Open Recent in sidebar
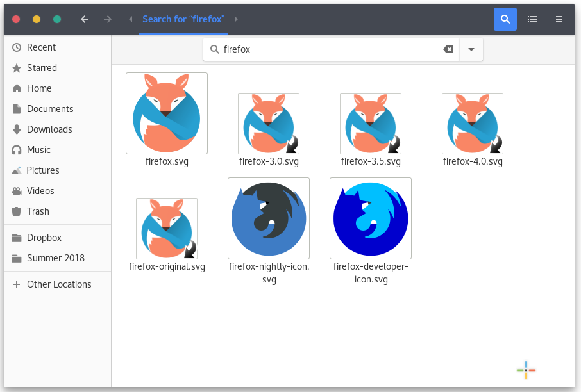Image resolution: width=581 pixels, height=392 pixels. [x=41, y=47]
